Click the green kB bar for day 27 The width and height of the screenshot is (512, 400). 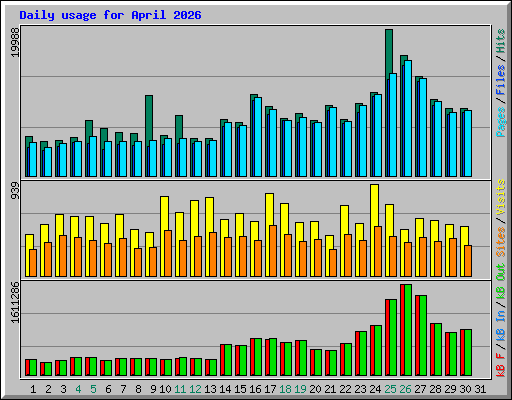[423, 336]
